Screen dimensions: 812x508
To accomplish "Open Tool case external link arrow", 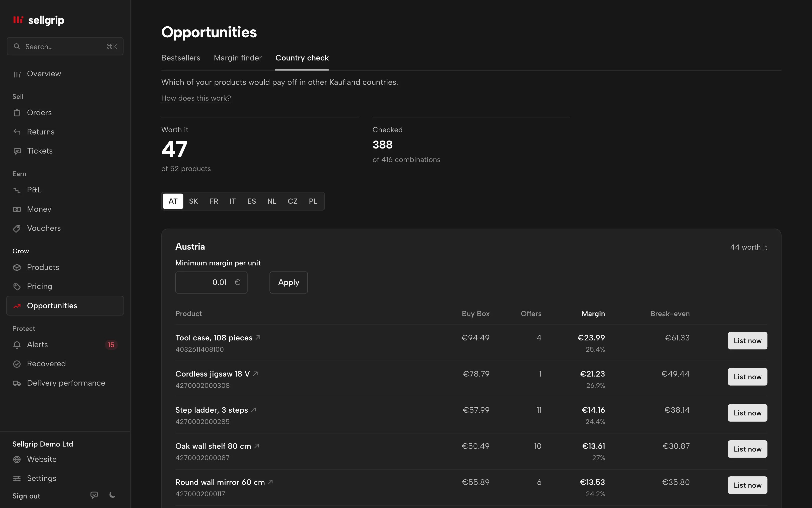I will [258, 337].
